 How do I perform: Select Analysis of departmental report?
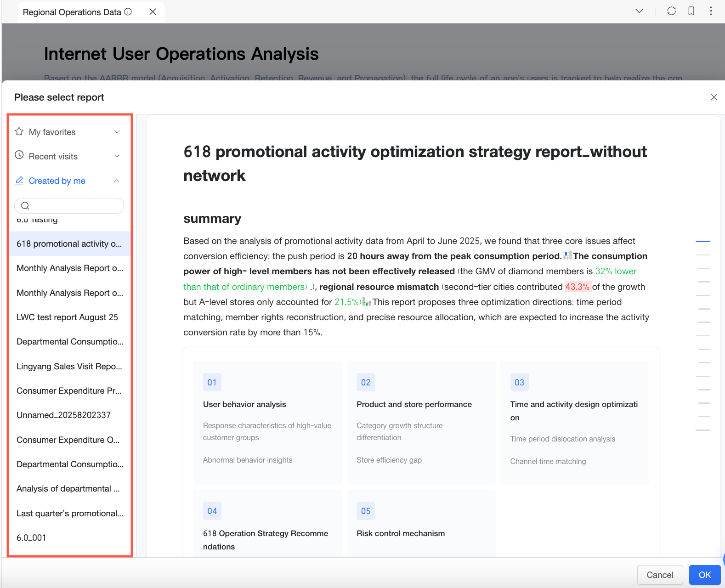click(70, 488)
